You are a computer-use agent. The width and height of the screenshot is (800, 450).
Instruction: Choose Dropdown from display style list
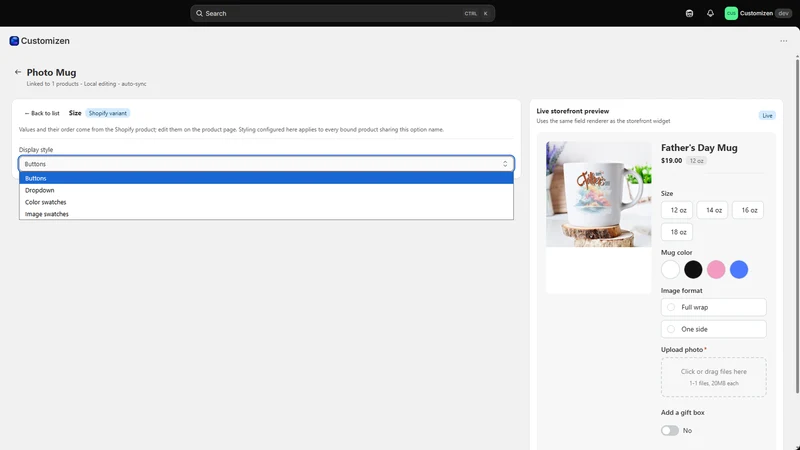tap(266, 190)
